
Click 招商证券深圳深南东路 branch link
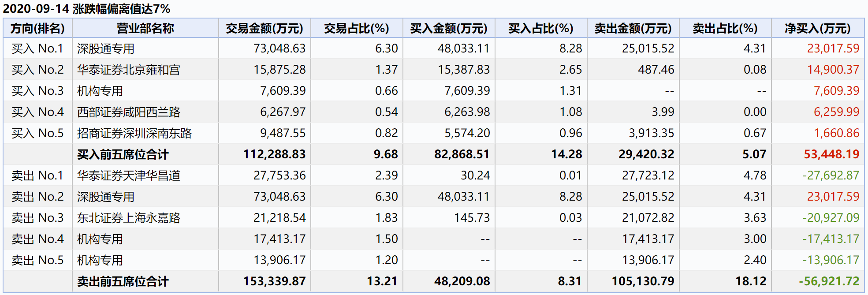coord(134,133)
